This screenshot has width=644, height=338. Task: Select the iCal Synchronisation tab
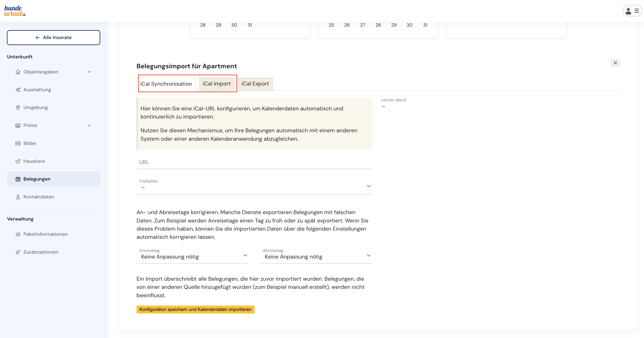click(x=166, y=84)
